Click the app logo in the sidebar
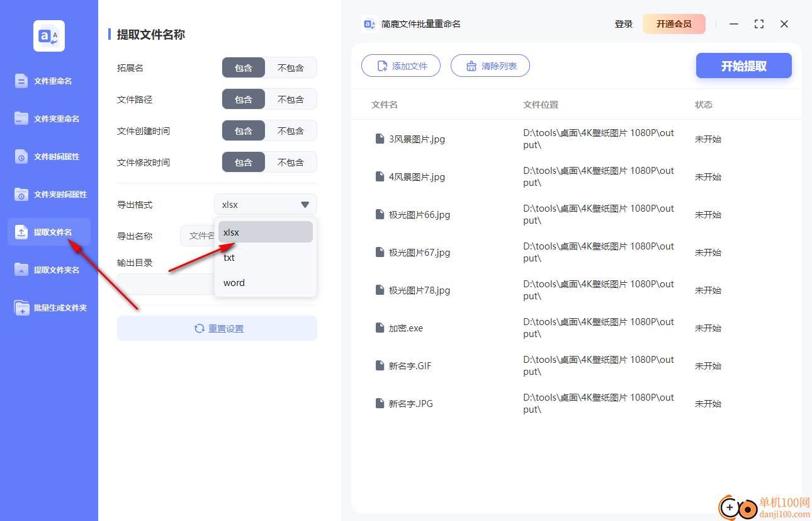Screen dimensions: 812x521 click(x=49, y=36)
